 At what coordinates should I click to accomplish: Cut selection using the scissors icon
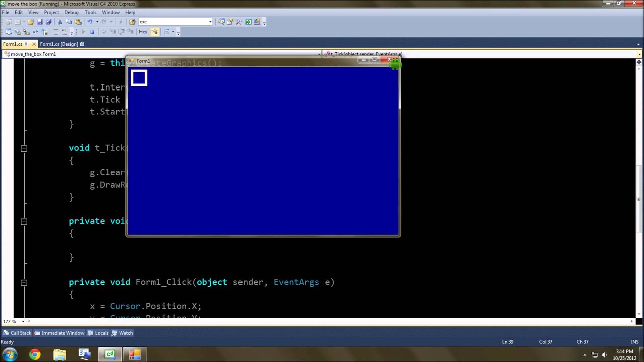click(60, 22)
